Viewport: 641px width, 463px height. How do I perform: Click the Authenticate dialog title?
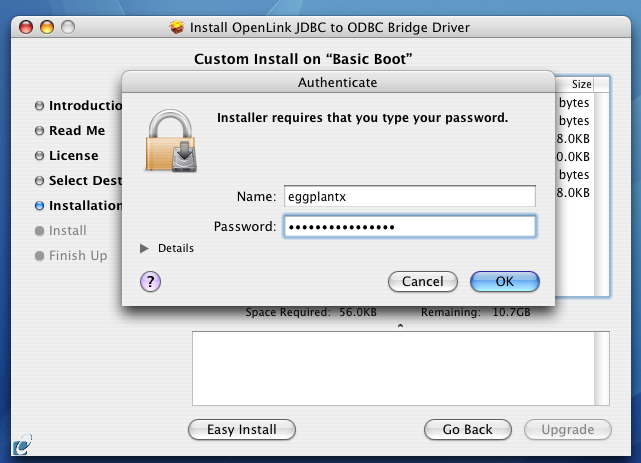click(338, 83)
